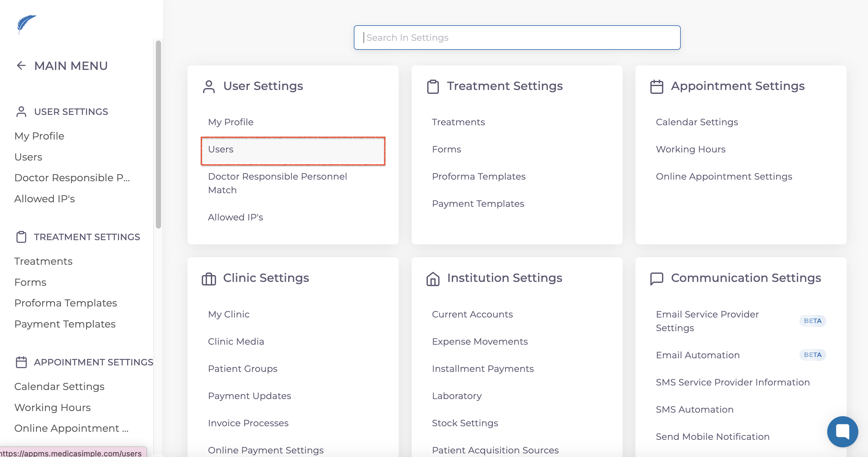Screen dimensions: 868x457
Task: Select Working Hours in the sidebar
Action: tap(52, 407)
